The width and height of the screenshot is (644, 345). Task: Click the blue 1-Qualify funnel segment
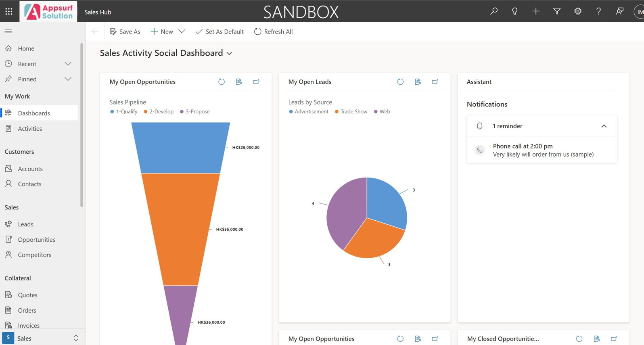181,148
